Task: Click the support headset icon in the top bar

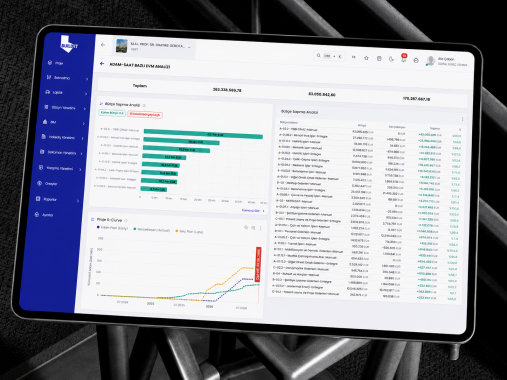Action: tap(416, 60)
